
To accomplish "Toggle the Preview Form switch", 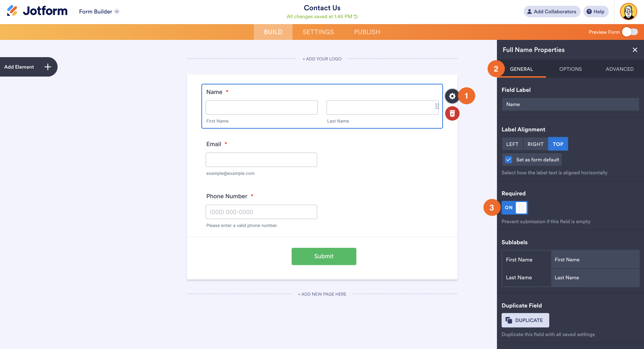I will click(630, 32).
